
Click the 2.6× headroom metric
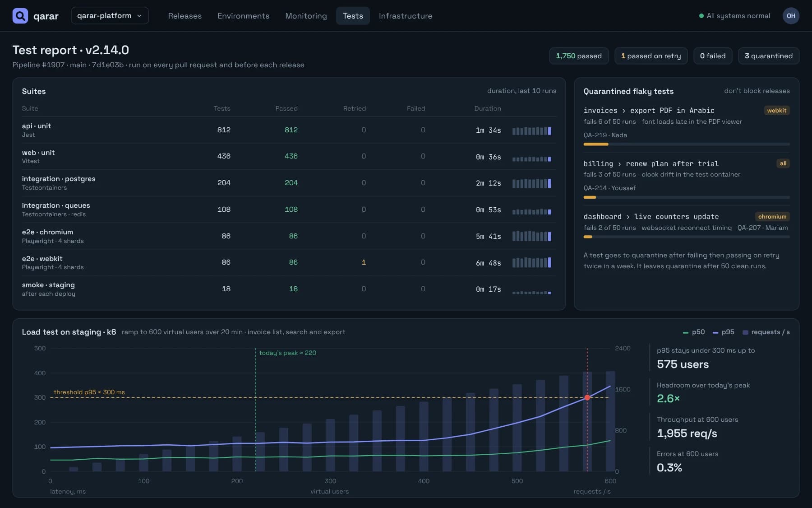click(x=668, y=399)
